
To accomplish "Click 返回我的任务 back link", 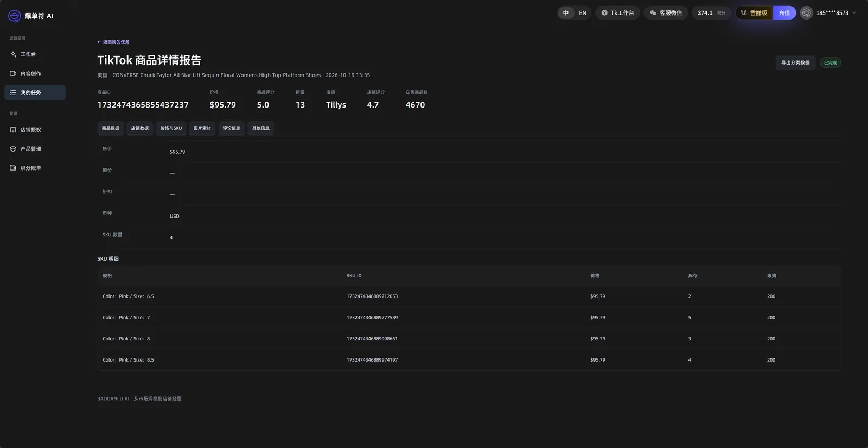I will (x=113, y=42).
